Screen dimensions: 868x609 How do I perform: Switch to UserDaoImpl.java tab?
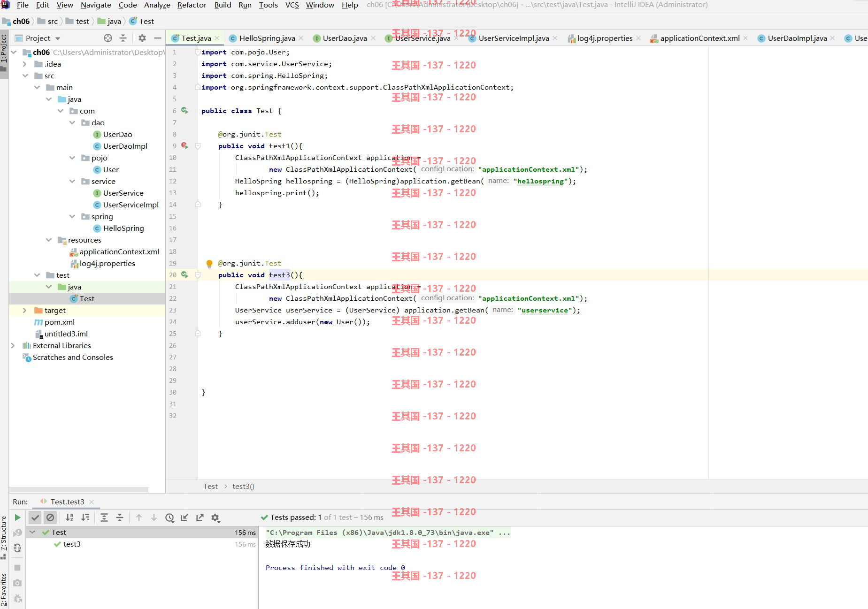tap(797, 38)
